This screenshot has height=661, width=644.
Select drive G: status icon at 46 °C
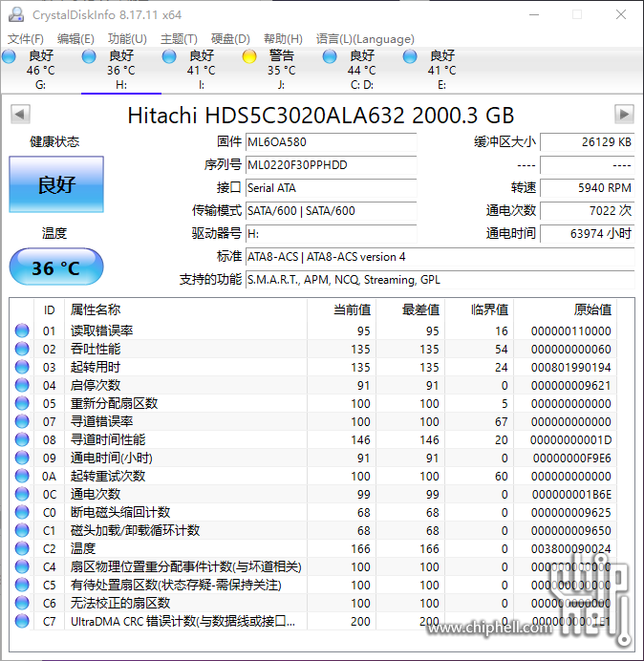tap(9, 56)
